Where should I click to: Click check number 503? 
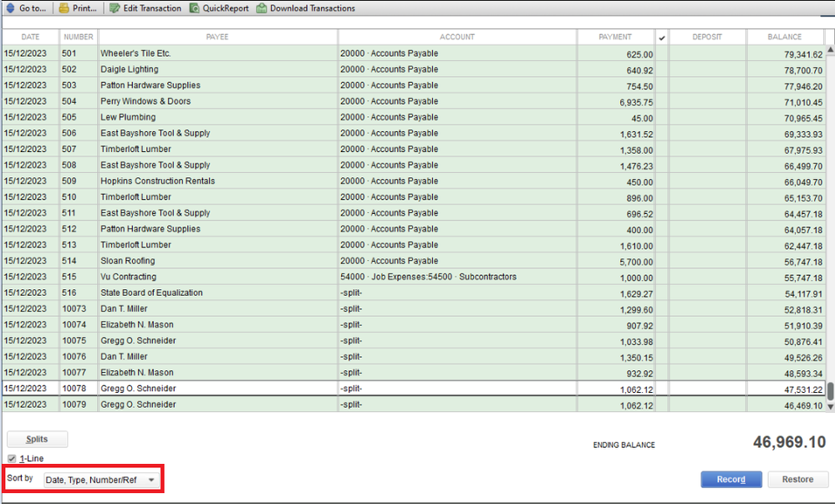(69, 85)
